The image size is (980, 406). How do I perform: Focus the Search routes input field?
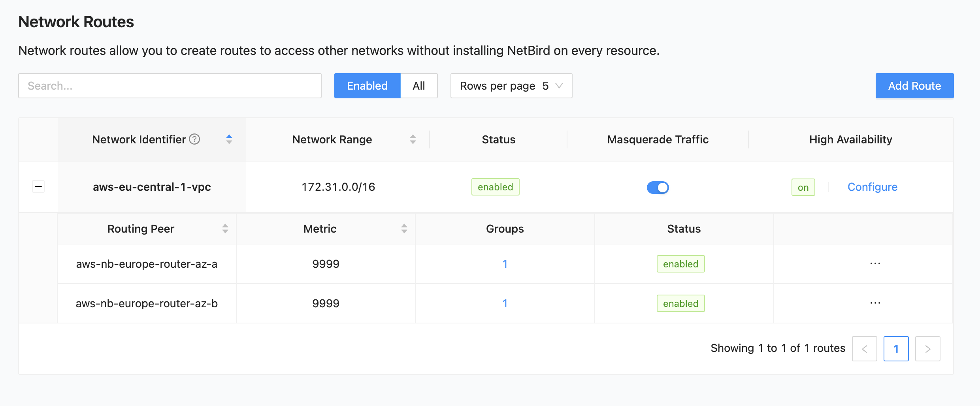click(170, 86)
